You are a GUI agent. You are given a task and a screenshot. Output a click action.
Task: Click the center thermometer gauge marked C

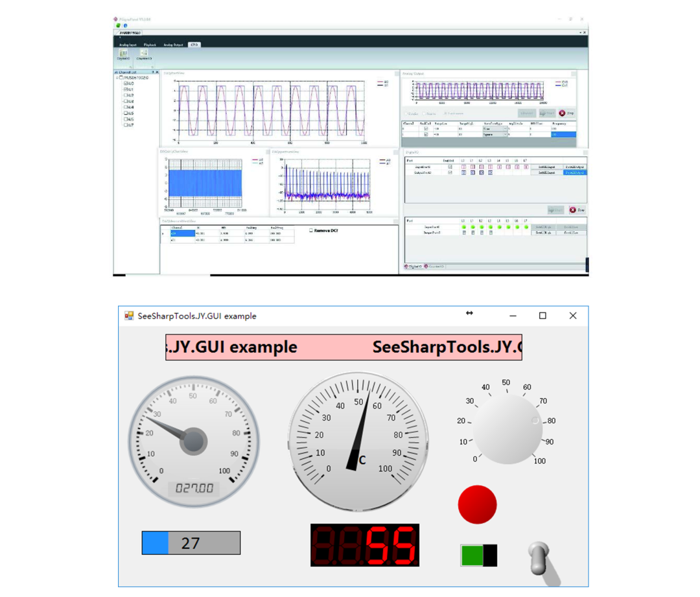pos(357,441)
